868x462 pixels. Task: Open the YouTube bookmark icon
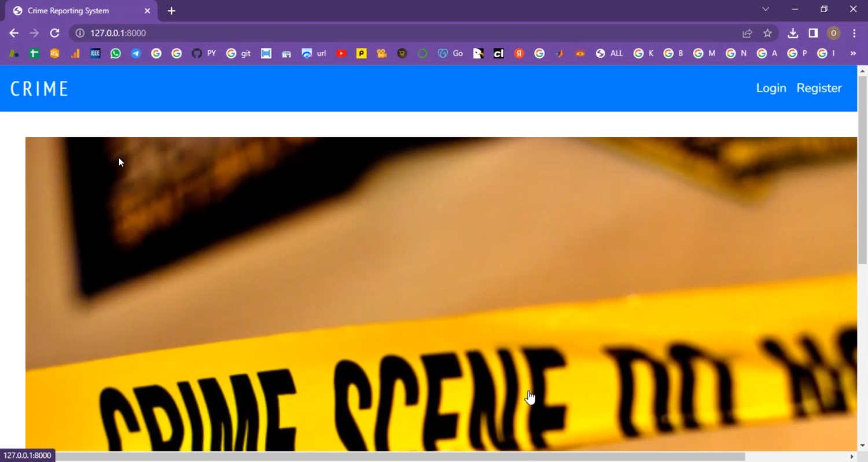pos(341,54)
